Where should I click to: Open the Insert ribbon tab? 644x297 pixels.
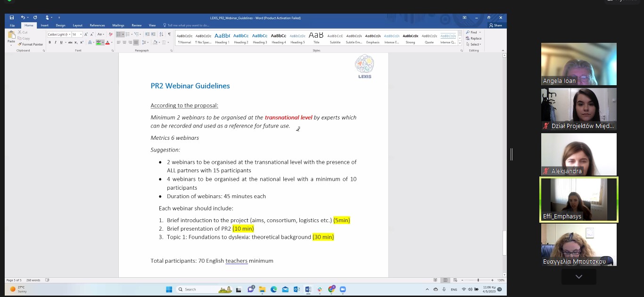pos(44,25)
